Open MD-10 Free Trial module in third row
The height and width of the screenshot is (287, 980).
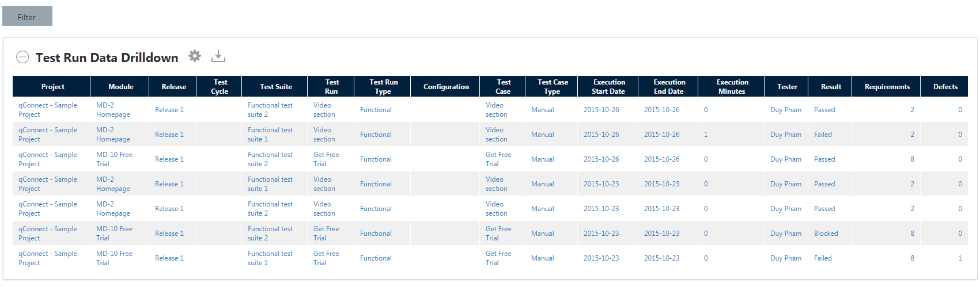pos(114,159)
